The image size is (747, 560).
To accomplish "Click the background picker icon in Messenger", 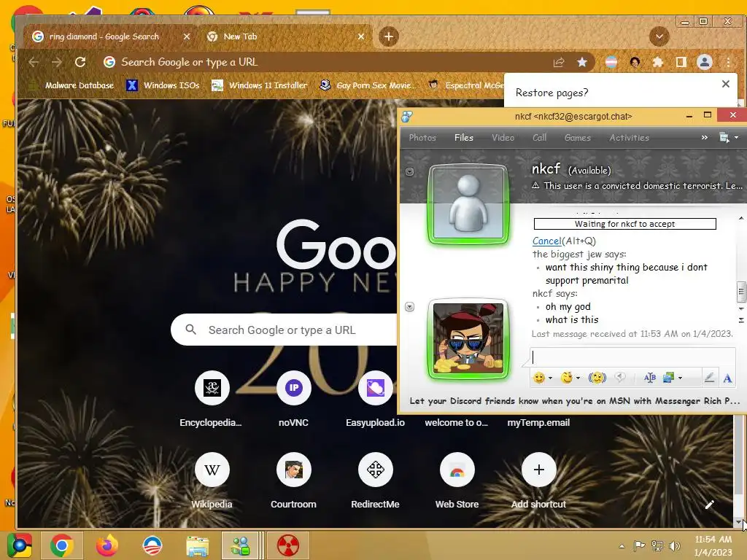I will [668, 378].
